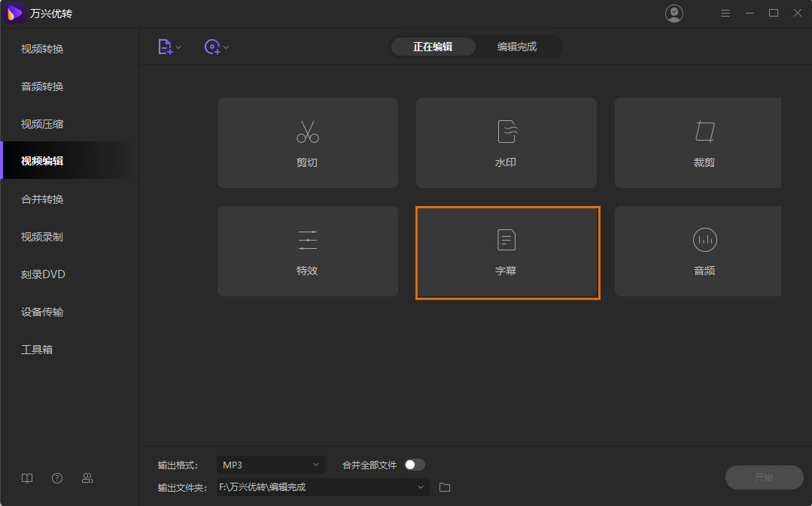Viewport: 812px width, 506px height.
Task: Click the 输出格式 label
Action: [x=178, y=465]
